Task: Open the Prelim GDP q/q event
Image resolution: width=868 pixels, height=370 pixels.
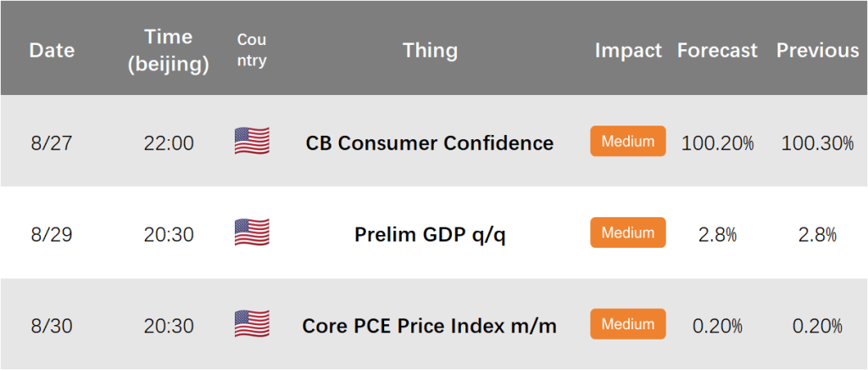Action: [430, 235]
